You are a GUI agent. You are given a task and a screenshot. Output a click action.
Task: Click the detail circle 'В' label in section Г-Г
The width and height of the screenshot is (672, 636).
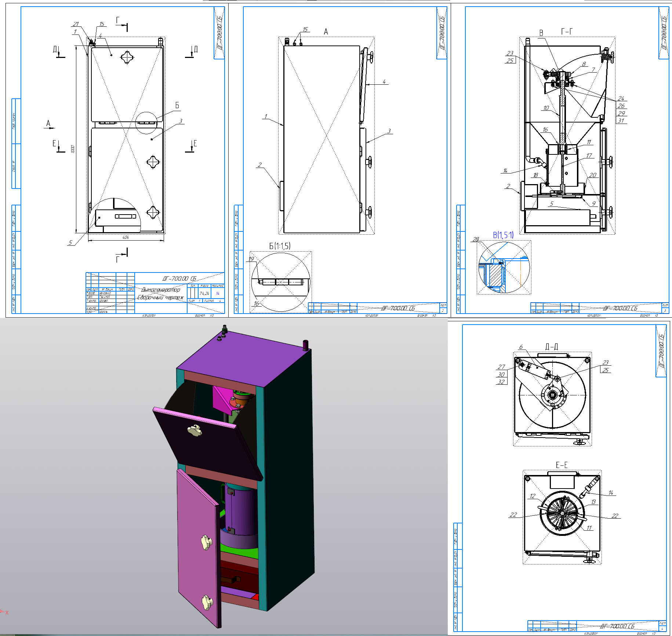pyautogui.click(x=541, y=33)
